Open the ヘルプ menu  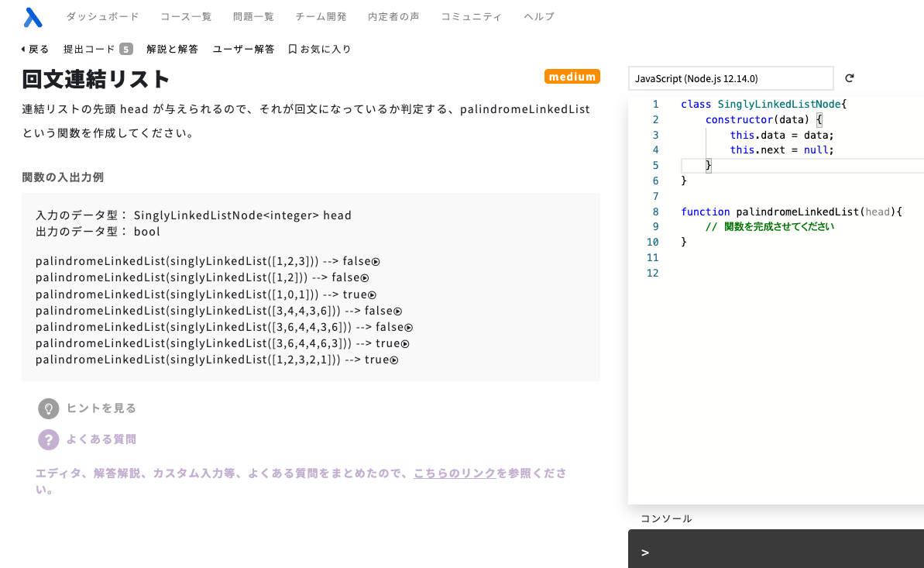pyautogui.click(x=539, y=16)
